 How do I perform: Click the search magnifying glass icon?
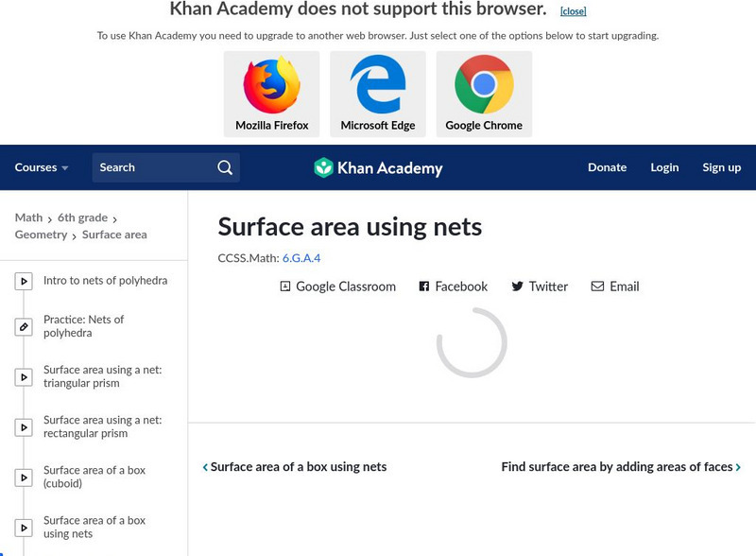click(225, 167)
